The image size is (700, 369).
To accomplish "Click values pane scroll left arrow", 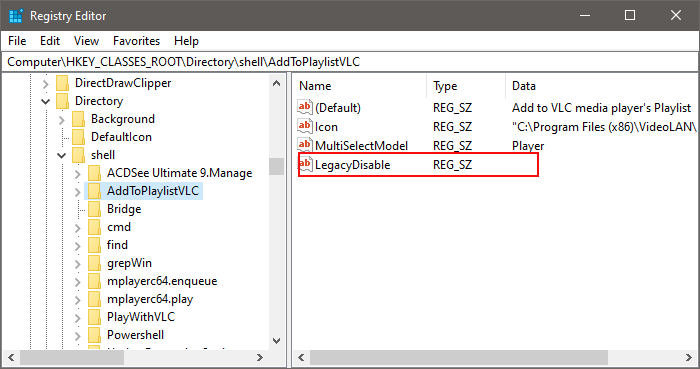I will click(301, 357).
